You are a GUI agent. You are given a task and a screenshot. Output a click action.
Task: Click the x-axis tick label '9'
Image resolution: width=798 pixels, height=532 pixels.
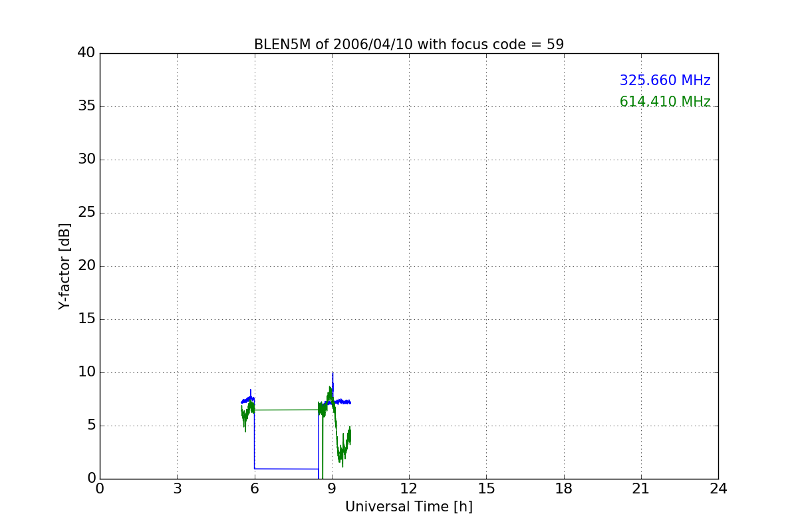coord(332,489)
